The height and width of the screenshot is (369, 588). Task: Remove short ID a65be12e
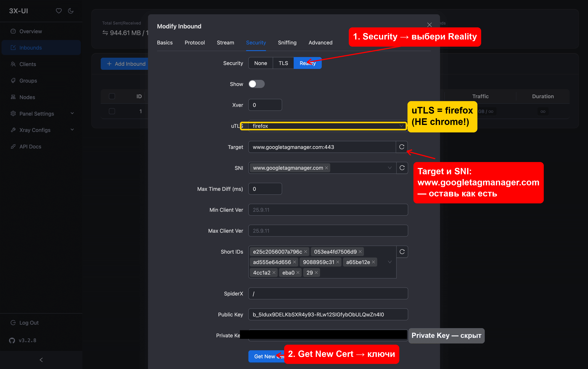pos(373,262)
